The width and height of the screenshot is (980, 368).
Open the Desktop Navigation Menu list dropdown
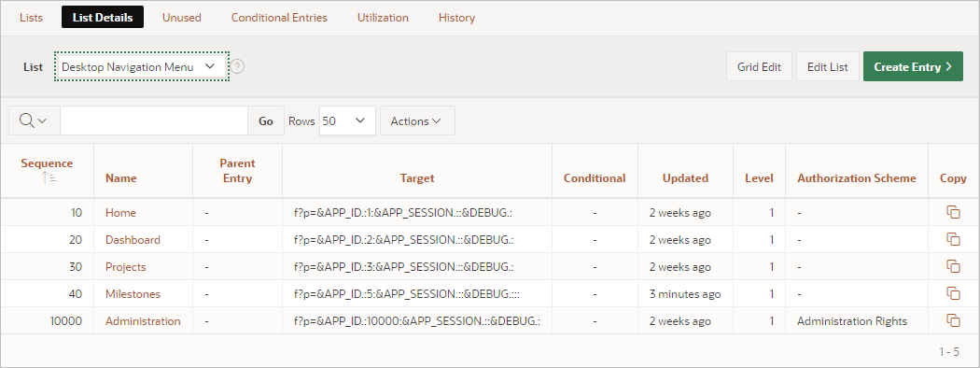pos(141,66)
